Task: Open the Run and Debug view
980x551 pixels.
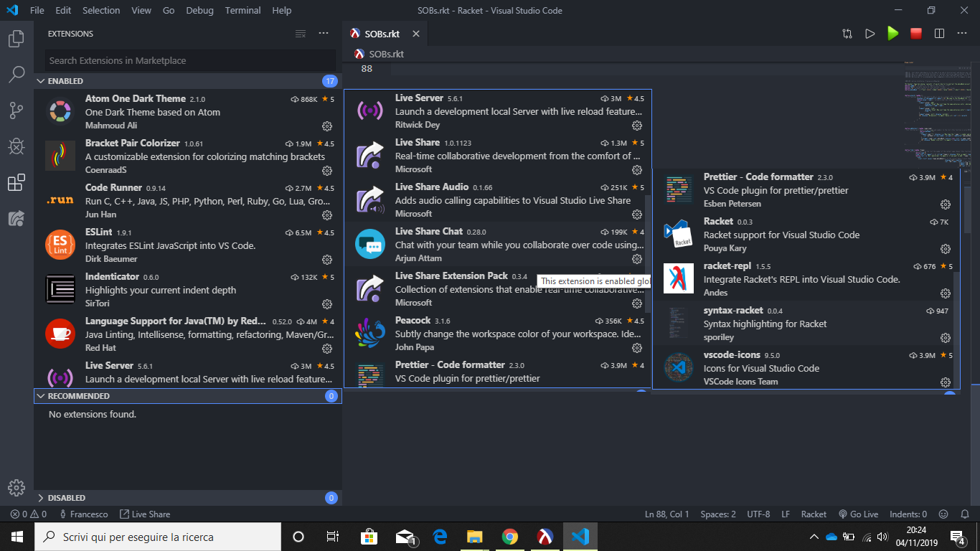Action: (x=16, y=146)
